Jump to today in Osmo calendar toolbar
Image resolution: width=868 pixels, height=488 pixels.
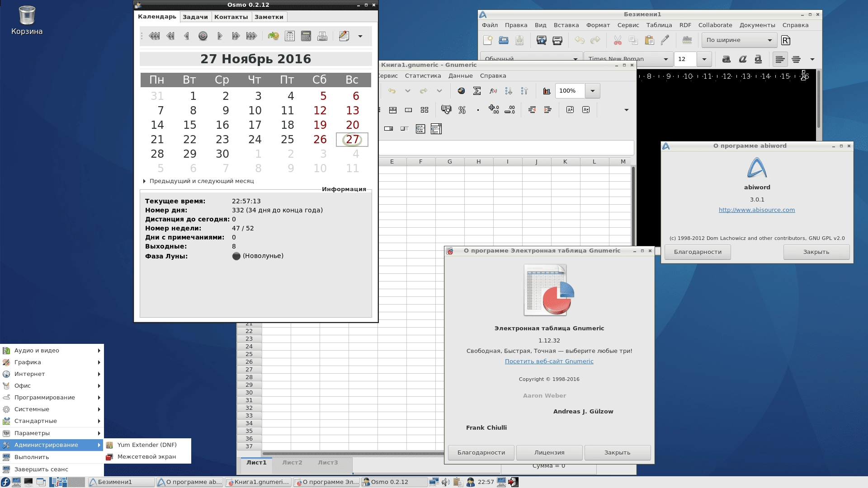[x=203, y=36]
